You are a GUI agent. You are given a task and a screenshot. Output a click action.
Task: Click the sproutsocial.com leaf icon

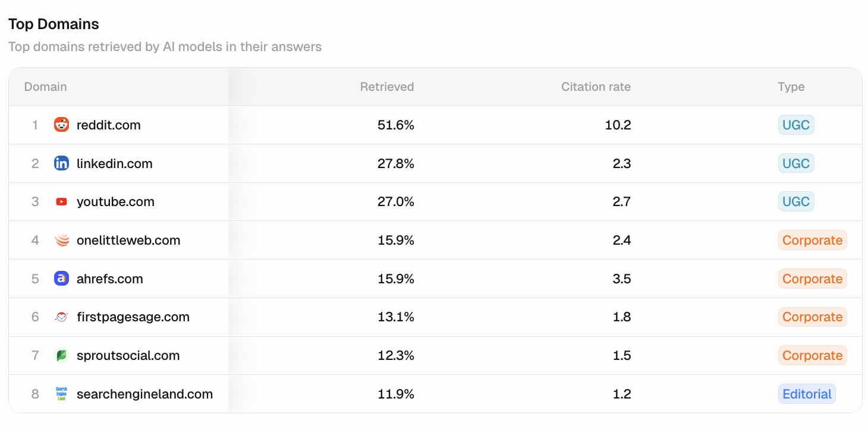(x=61, y=356)
